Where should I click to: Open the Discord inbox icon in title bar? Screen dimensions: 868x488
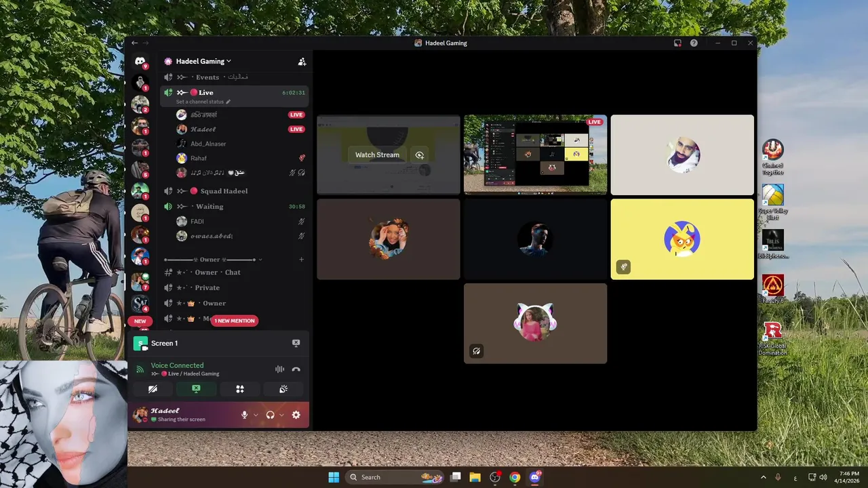677,43
